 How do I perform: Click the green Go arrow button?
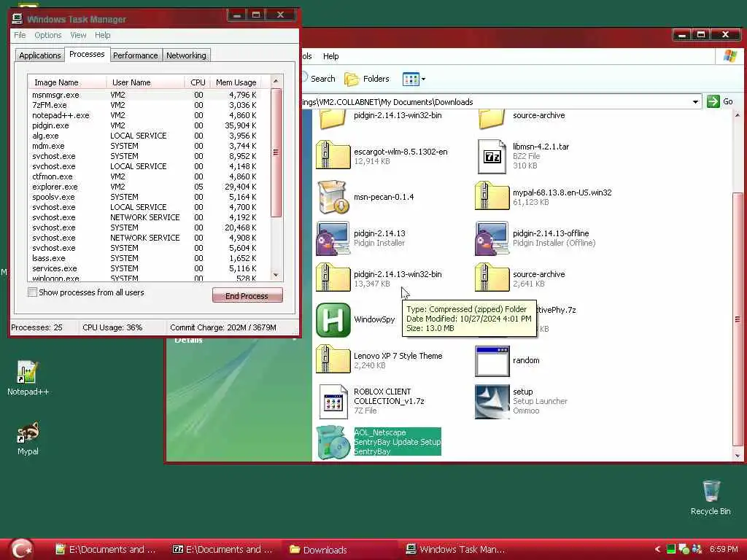click(x=713, y=101)
